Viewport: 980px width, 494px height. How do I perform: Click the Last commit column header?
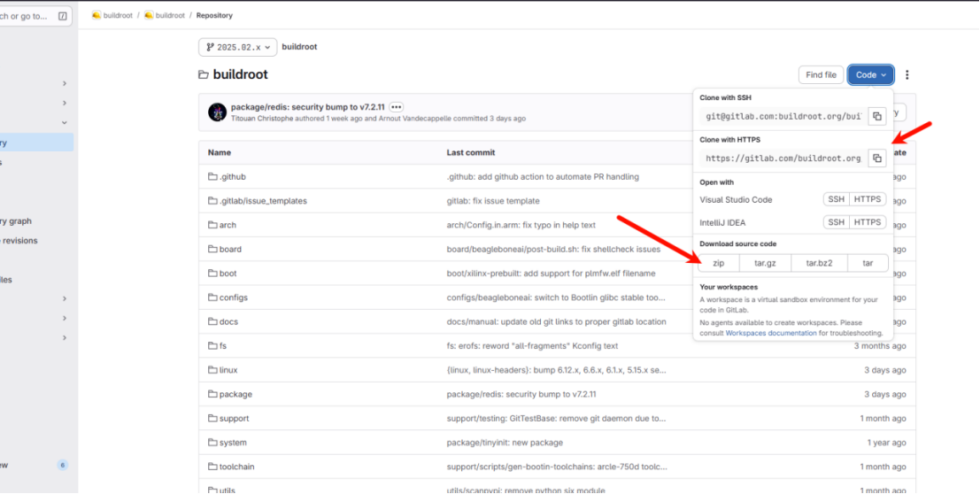[x=471, y=152]
